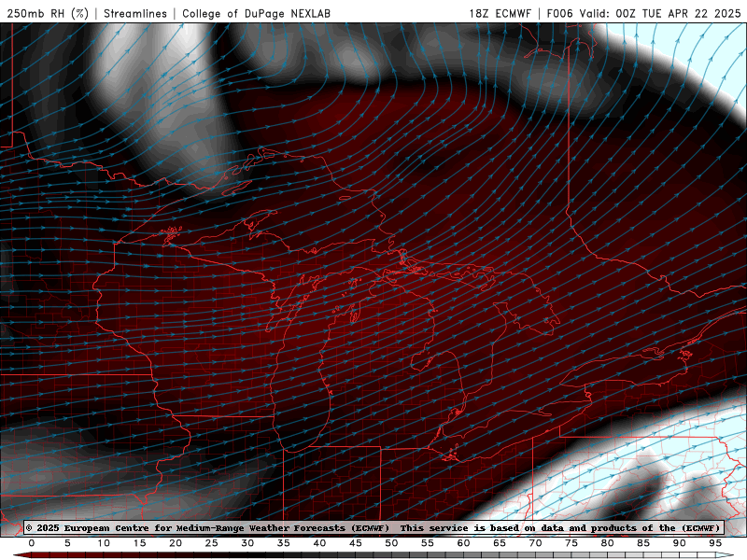
Task: Click the "80" value on the color scale
Action: [607, 543]
